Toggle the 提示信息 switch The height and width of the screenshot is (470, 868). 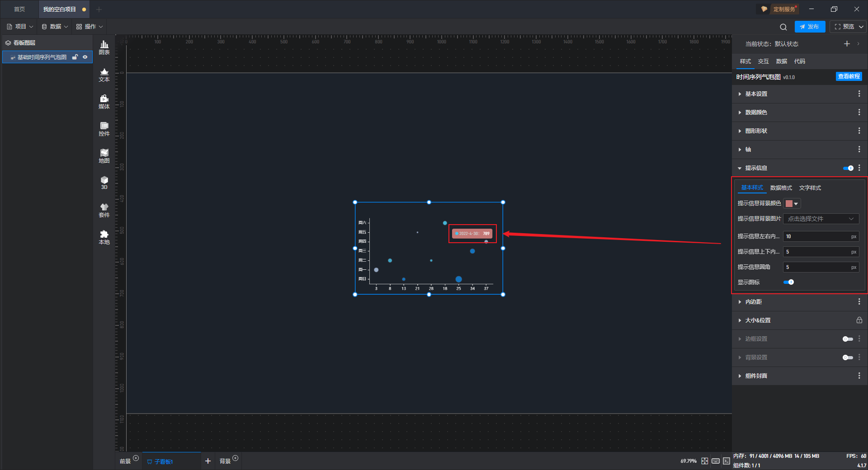pos(848,168)
